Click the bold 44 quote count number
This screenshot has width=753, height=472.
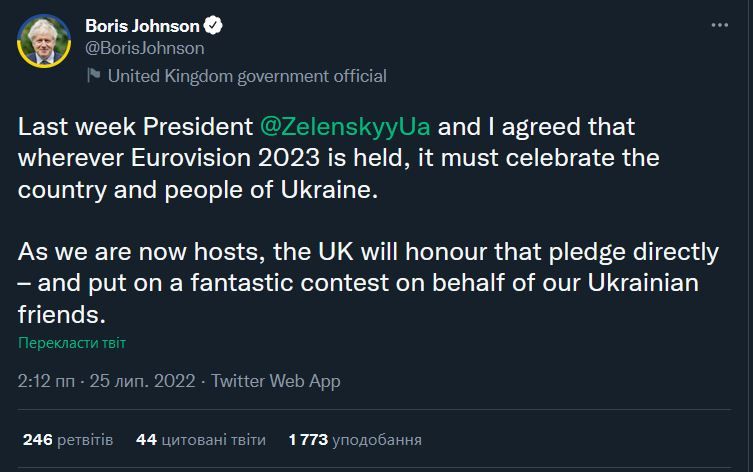(x=146, y=439)
